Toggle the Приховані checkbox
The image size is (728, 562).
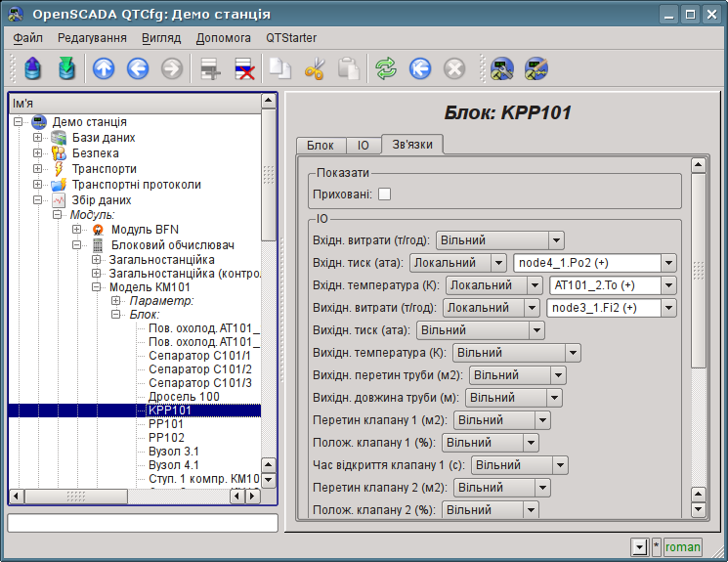pyautogui.click(x=384, y=195)
